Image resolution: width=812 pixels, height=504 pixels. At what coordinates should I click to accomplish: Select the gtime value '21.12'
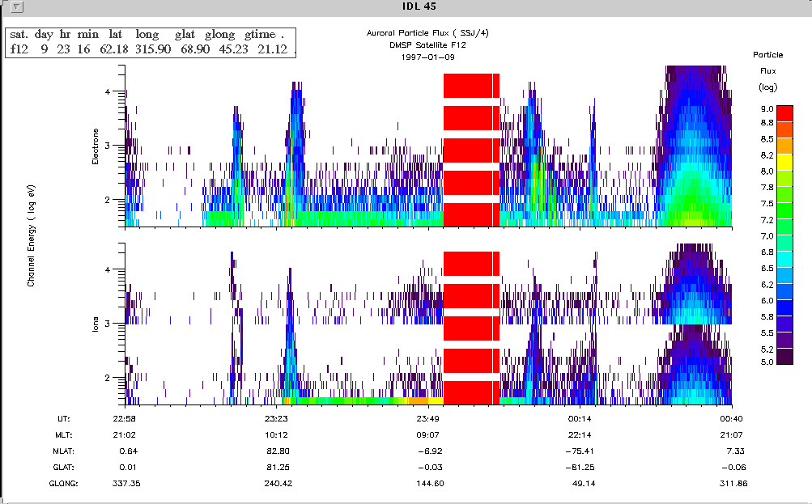click(x=272, y=49)
